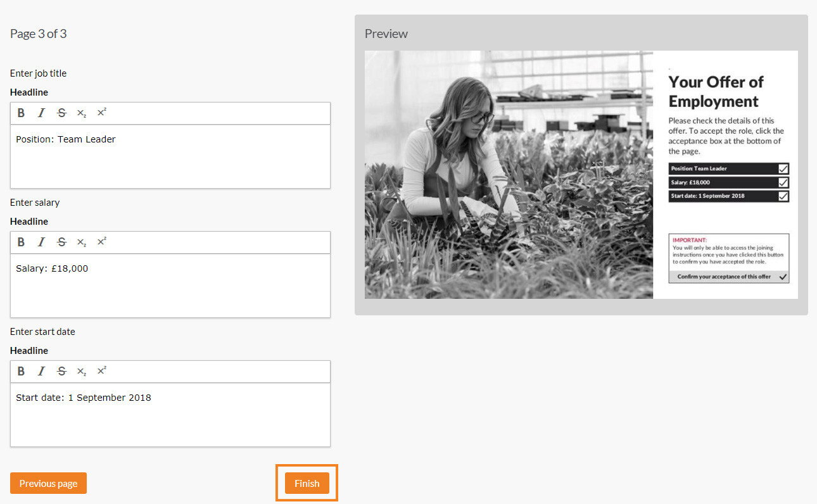Click the greenhouse photo in the preview
Screen dimensions: 817x504
[x=509, y=175]
